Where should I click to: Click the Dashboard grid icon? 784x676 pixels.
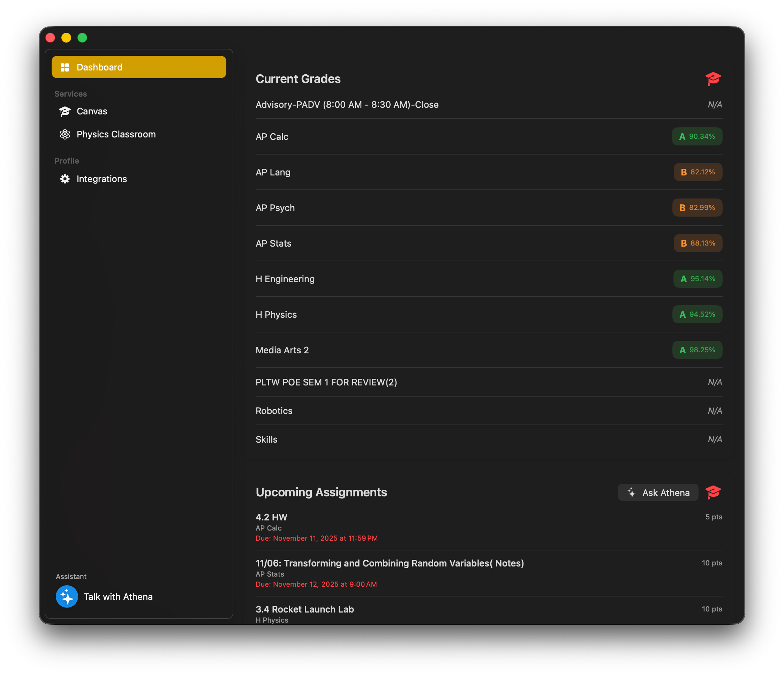click(65, 67)
